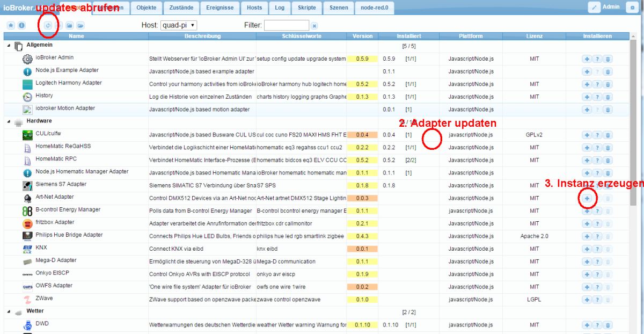Click the ZWave adapter name
The width and height of the screenshot is (644, 334).
pyautogui.click(x=45, y=298)
